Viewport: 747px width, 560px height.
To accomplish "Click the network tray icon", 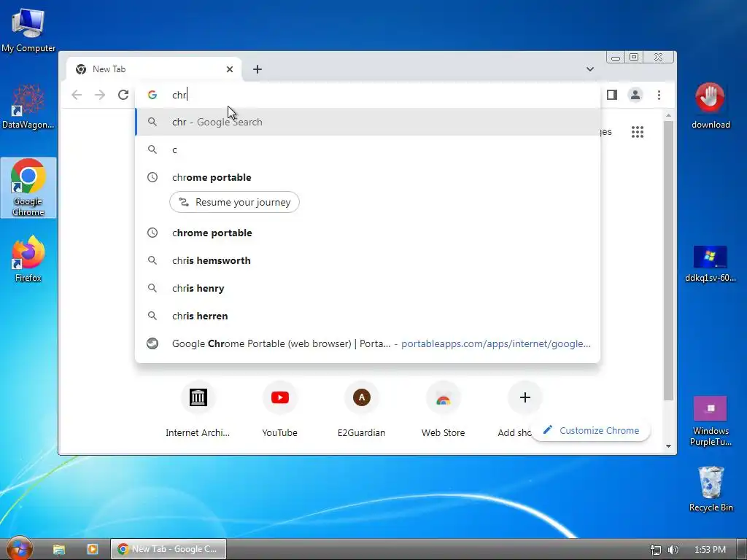I will [x=656, y=550].
